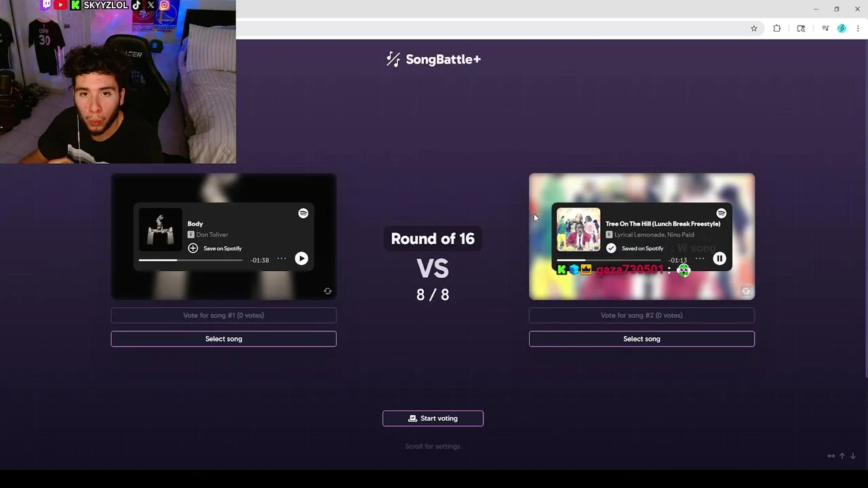Click the SongBattle+ logo
The height and width of the screenshot is (488, 868).
click(x=433, y=60)
